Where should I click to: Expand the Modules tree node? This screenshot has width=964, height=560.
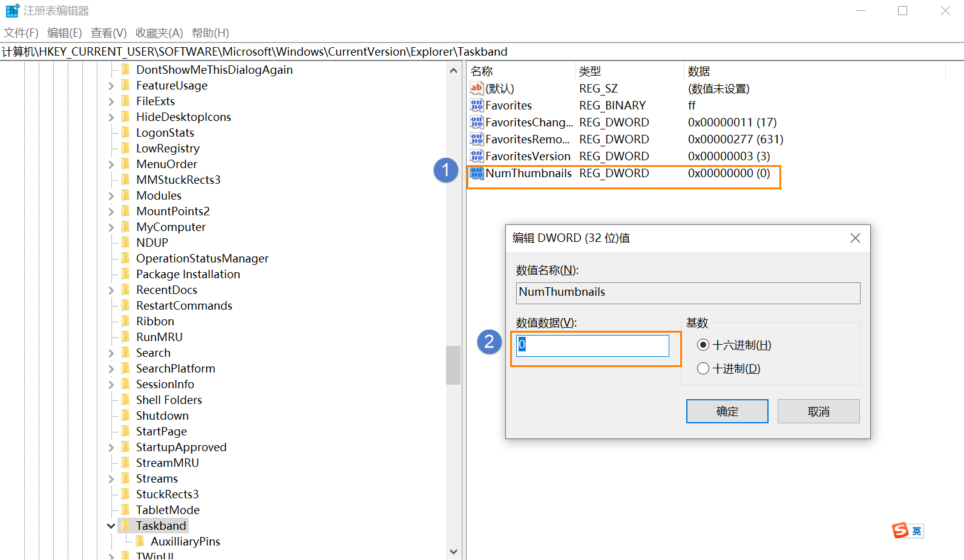pos(111,196)
